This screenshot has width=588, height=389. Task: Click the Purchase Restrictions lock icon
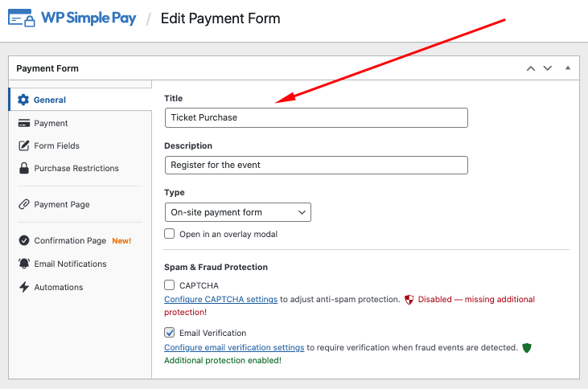coord(23,168)
